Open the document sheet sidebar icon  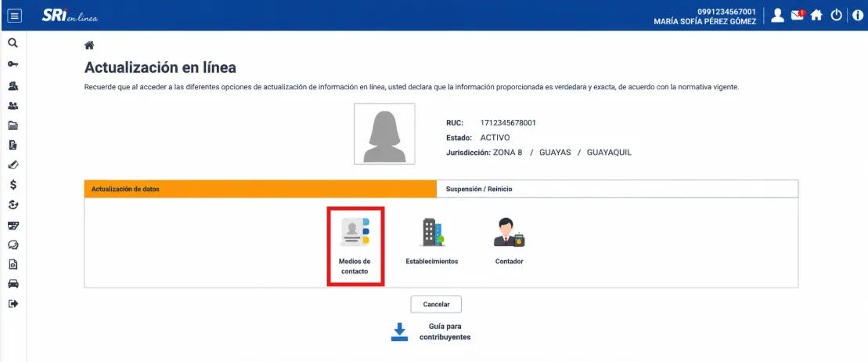point(13,145)
